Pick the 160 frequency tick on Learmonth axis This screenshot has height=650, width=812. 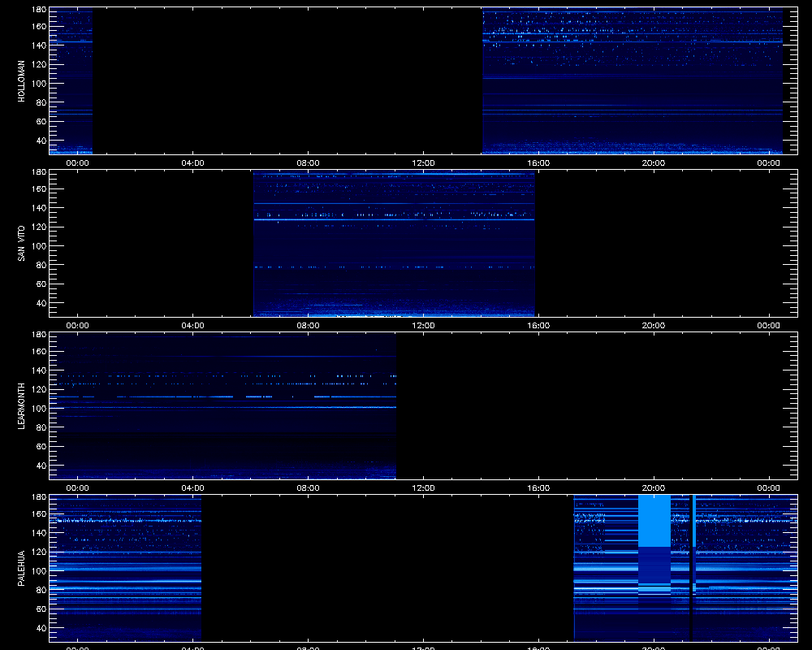click(x=39, y=352)
